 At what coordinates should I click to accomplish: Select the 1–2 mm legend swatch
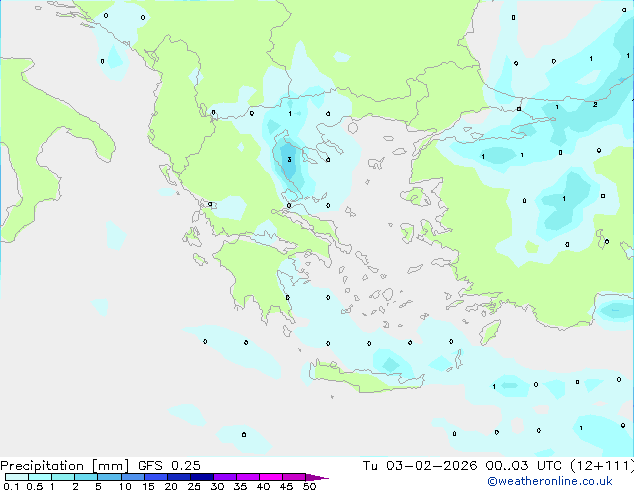point(63,477)
